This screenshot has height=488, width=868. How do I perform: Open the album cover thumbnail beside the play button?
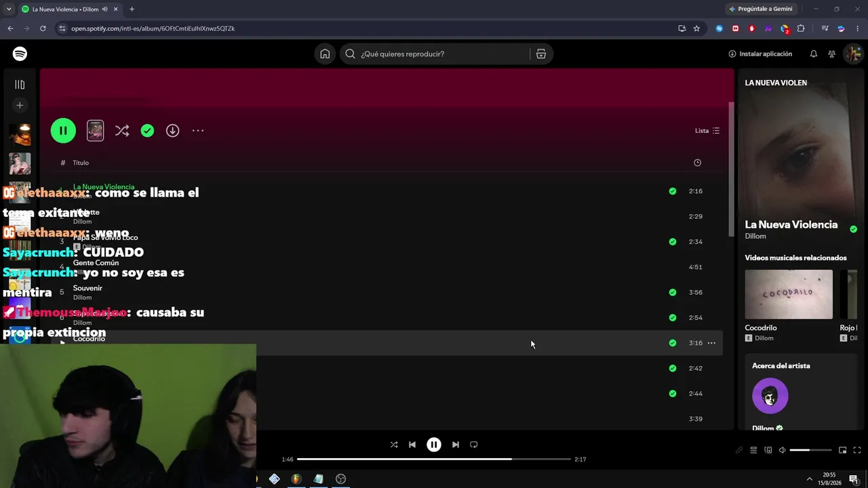coord(96,131)
